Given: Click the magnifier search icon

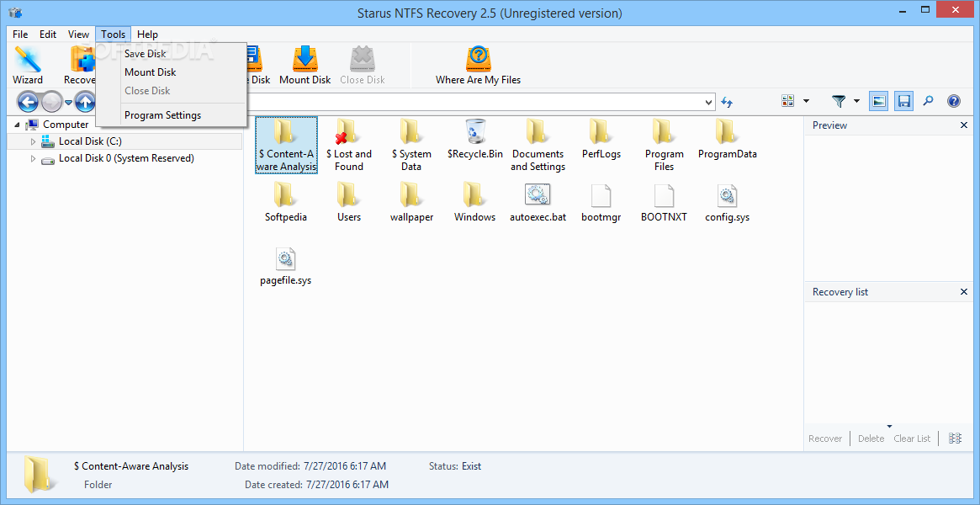Looking at the screenshot, I should [928, 101].
